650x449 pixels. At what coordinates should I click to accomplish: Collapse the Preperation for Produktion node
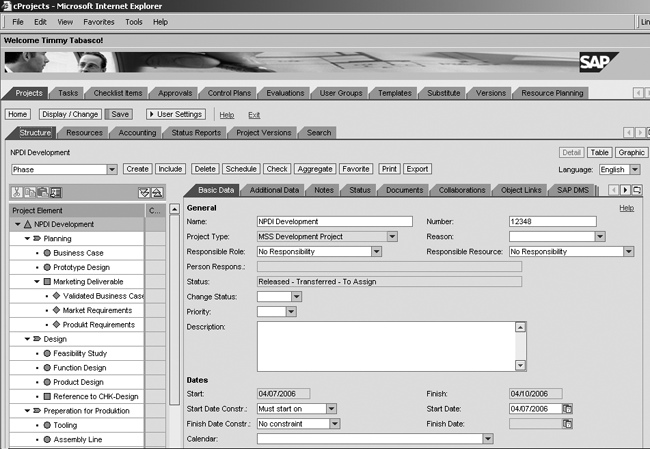(27, 411)
